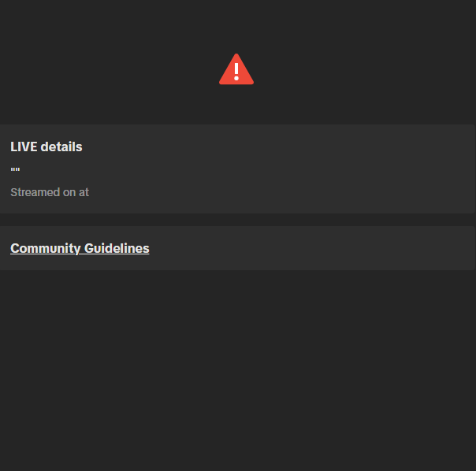
Task: Click the word "LIVE" in the heading
Action: tap(24, 146)
